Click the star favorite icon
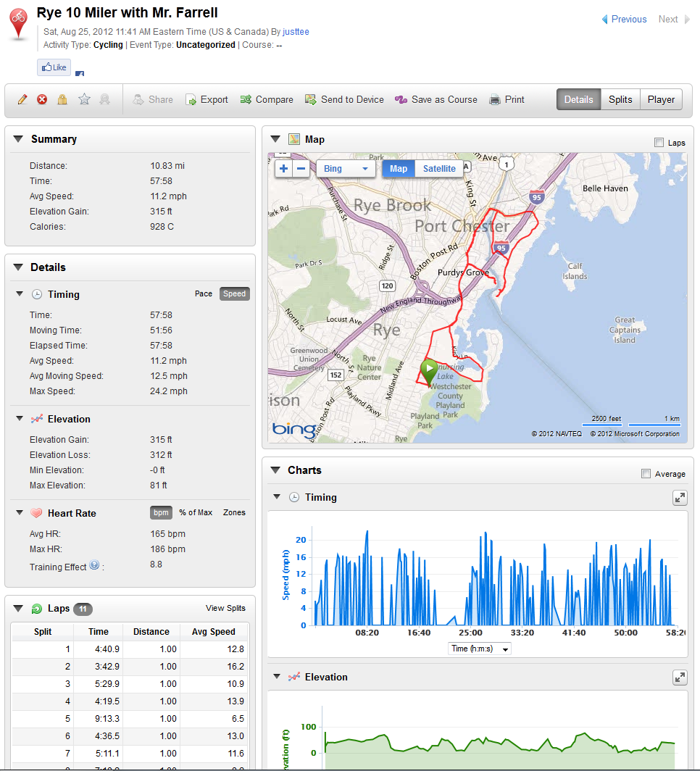The width and height of the screenshot is (700, 771). point(84,100)
